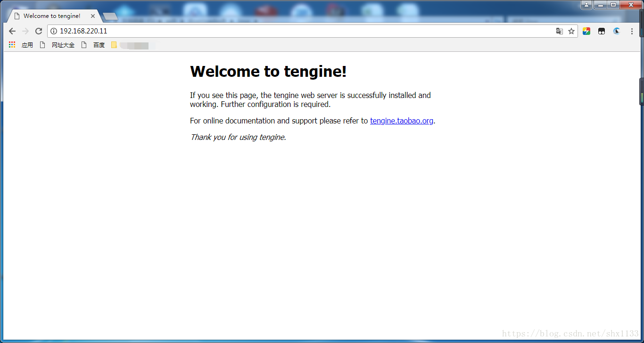This screenshot has height=343, width=644.
Task: Open the blue swirl extension icon
Action: point(617,31)
